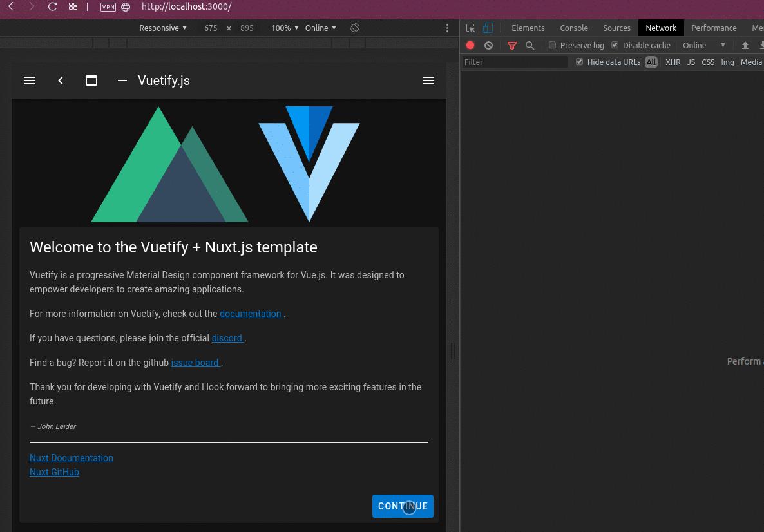This screenshot has height=532, width=764.
Task: Toggle the clipped drawer window icon
Action: coord(91,81)
